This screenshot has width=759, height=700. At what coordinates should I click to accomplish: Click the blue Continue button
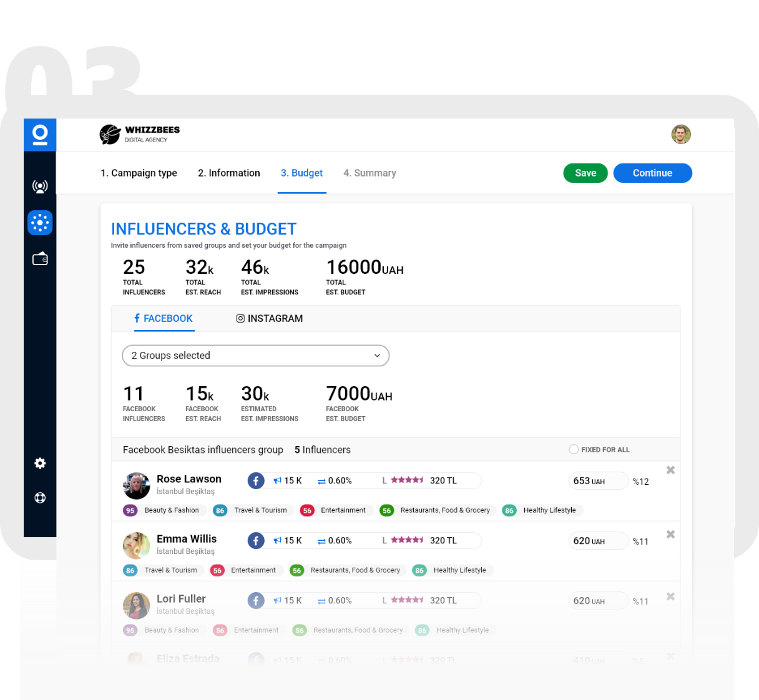[x=652, y=173]
